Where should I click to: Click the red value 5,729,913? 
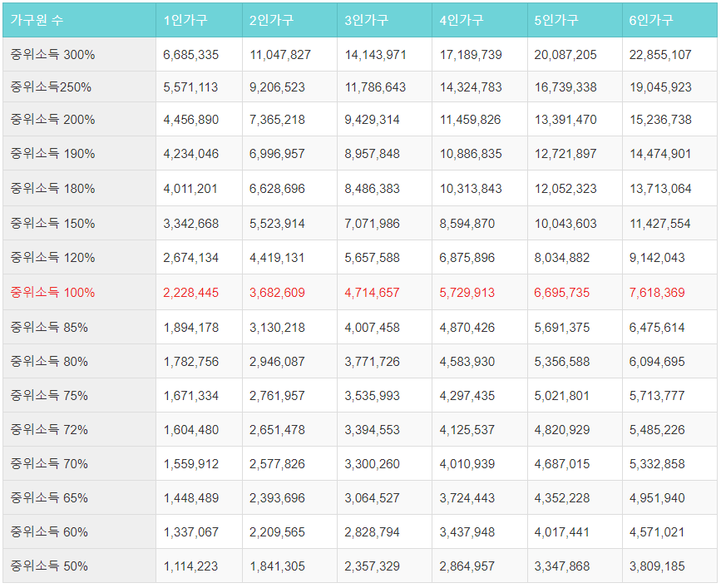coord(467,293)
